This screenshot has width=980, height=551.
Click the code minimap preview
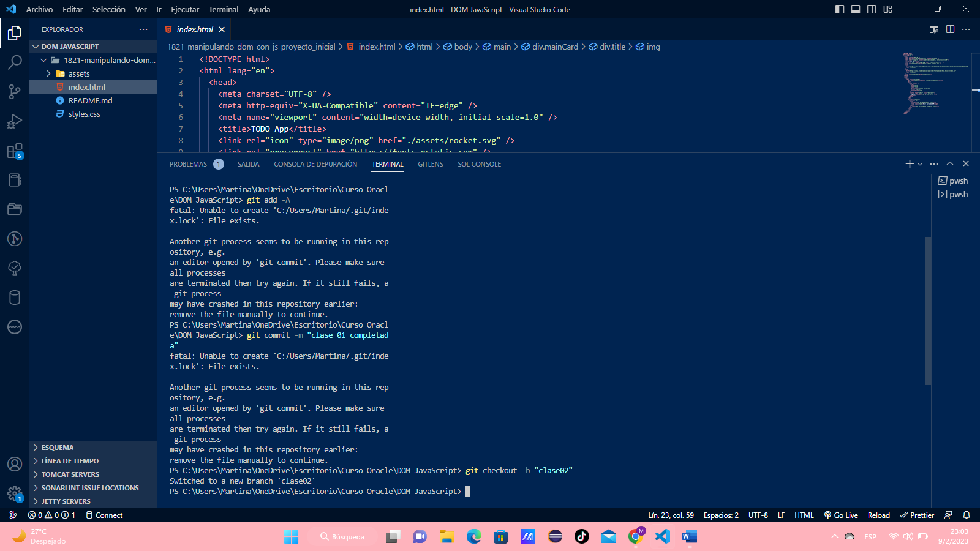(935, 83)
